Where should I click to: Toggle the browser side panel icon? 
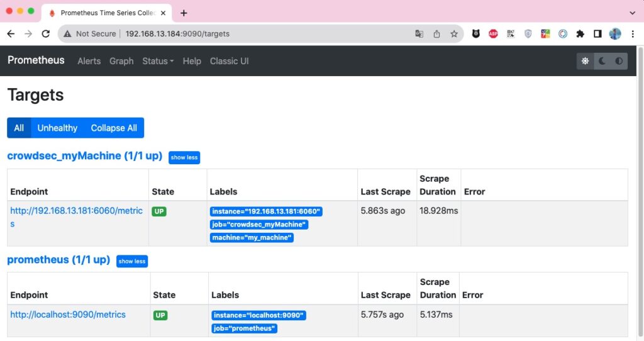597,34
